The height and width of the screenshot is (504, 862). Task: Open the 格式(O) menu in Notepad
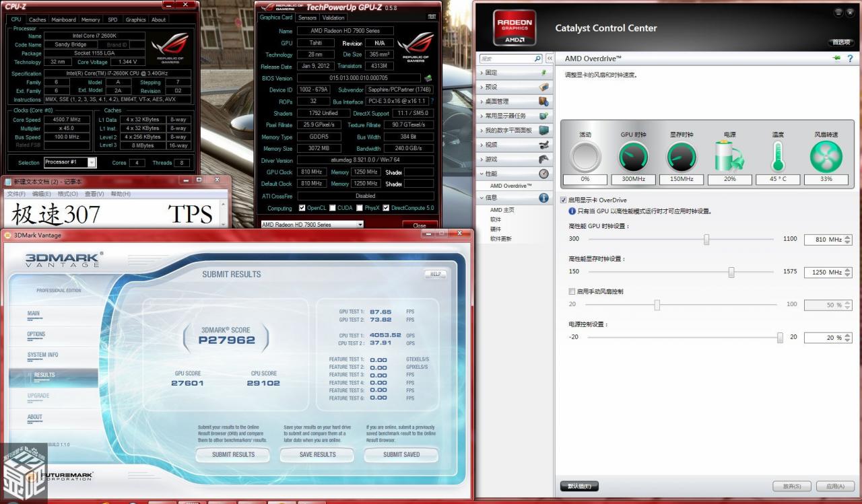68,194
